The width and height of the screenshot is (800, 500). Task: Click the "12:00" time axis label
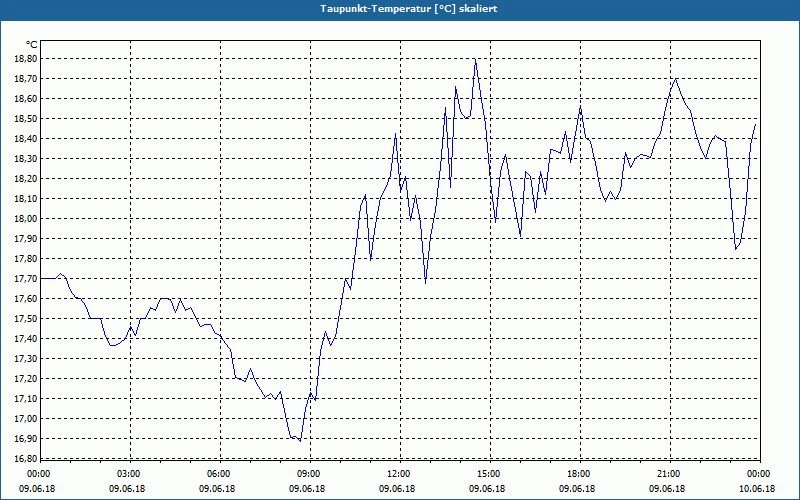(x=399, y=474)
